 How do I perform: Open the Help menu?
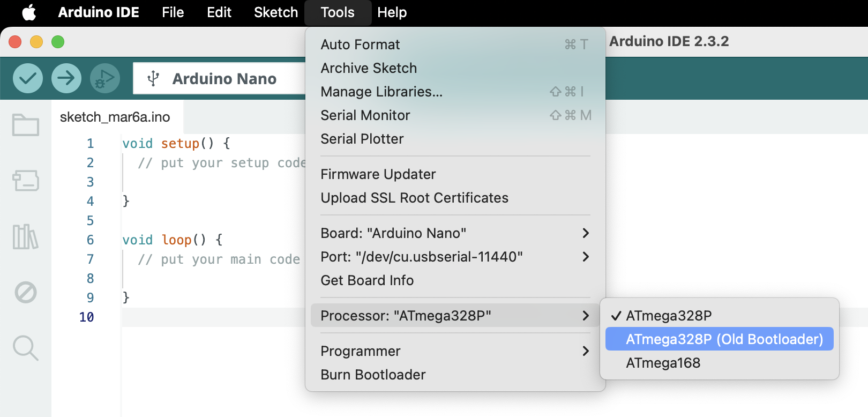tap(392, 12)
